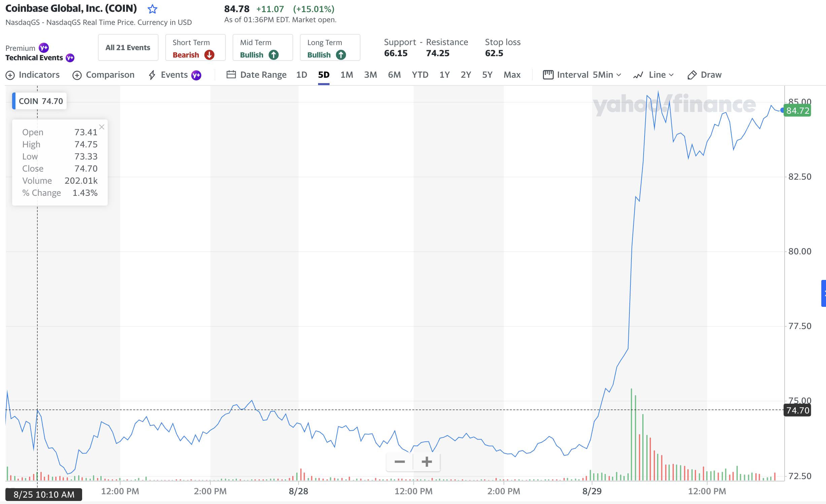Select the Draw pencil tool
Viewport: 826px width, 504px height.
tap(692, 75)
